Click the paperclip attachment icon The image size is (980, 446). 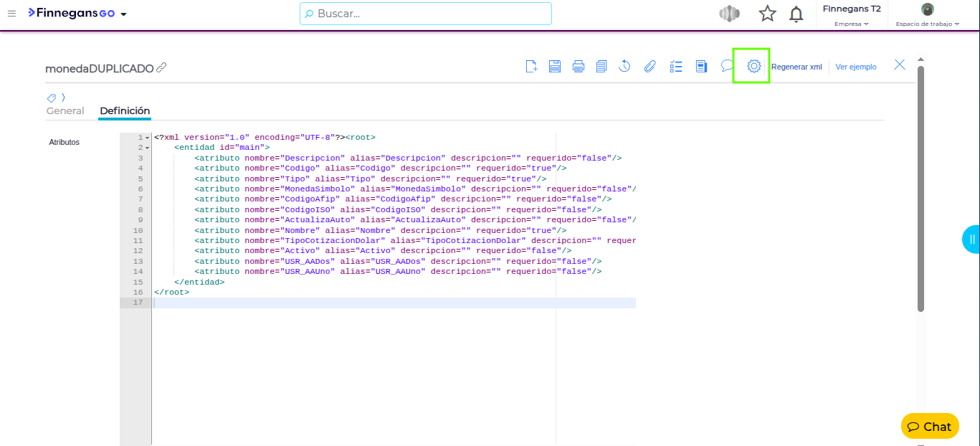click(650, 67)
